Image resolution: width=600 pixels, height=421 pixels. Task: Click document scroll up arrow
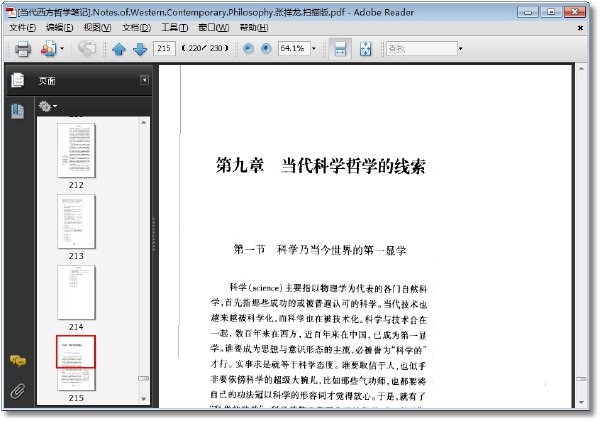[581, 69]
